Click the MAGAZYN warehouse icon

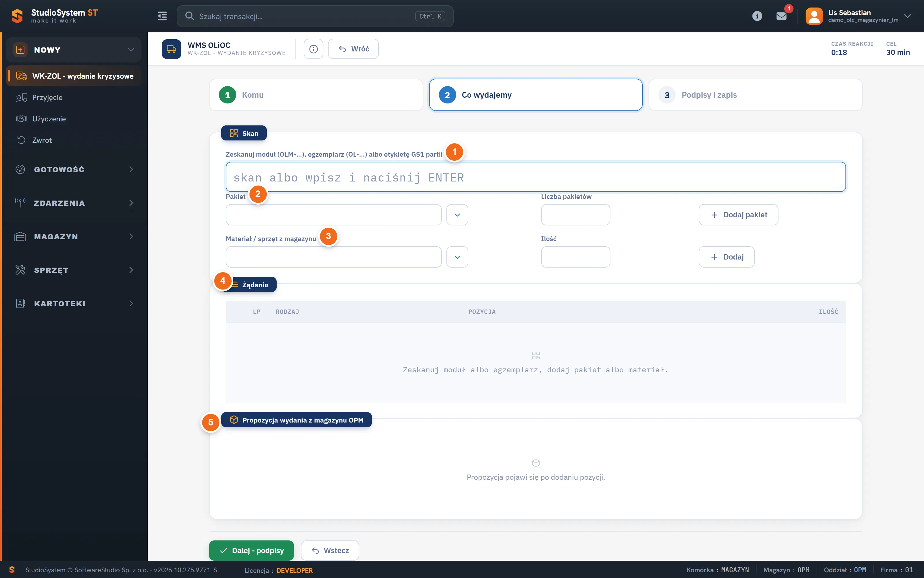coord(20,237)
